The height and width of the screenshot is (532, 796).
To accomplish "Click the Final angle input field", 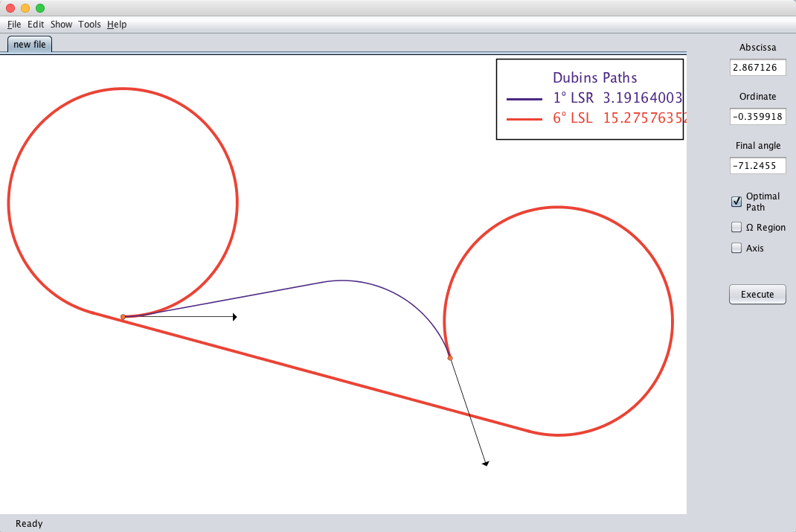I will point(757,166).
